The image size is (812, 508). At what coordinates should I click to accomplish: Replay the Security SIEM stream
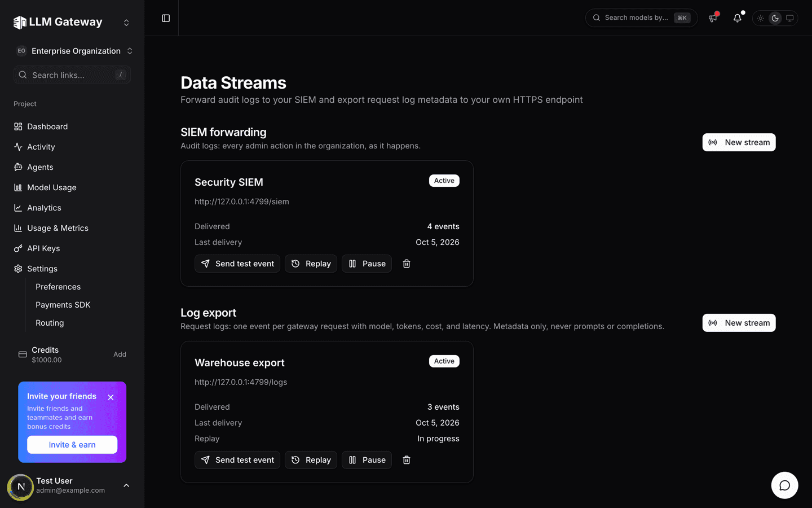(x=311, y=264)
